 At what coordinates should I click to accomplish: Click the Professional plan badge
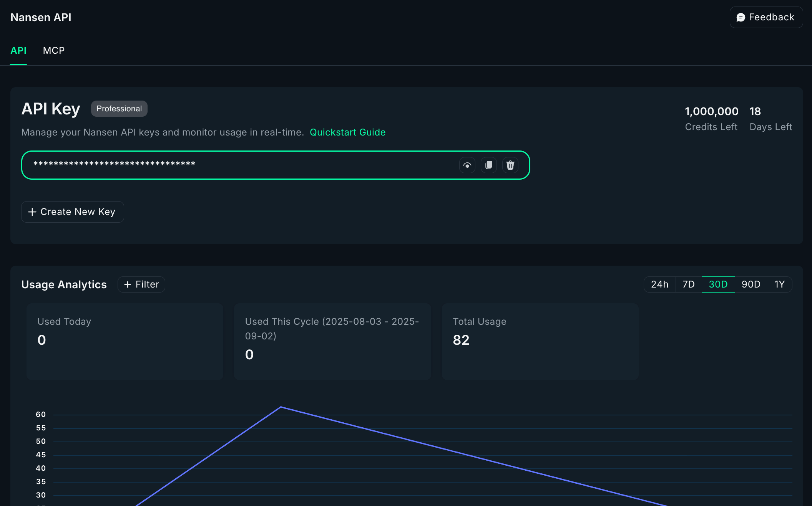click(x=119, y=109)
